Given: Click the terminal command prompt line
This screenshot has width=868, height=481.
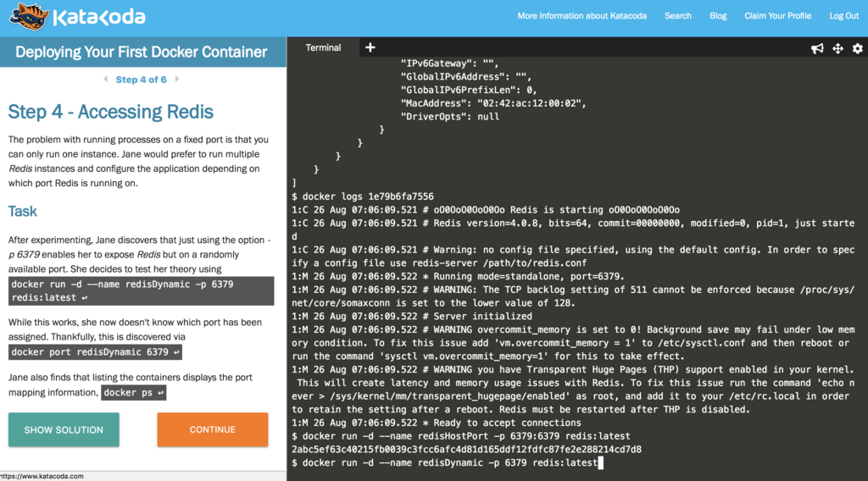Looking at the screenshot, I should 448,462.
